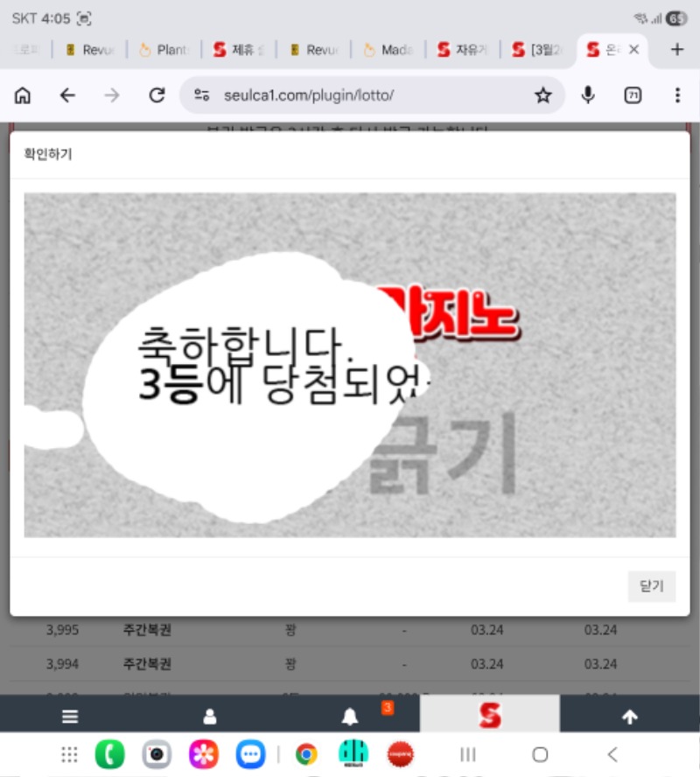This screenshot has height=777, width=700.
Task: Switch to the Plant tab
Action: click(x=164, y=50)
